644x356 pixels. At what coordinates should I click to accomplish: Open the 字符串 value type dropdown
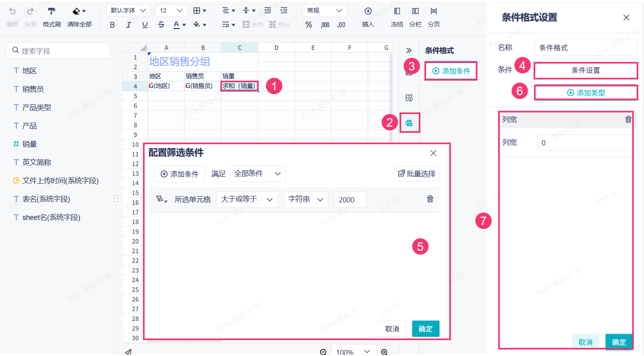[306, 199]
